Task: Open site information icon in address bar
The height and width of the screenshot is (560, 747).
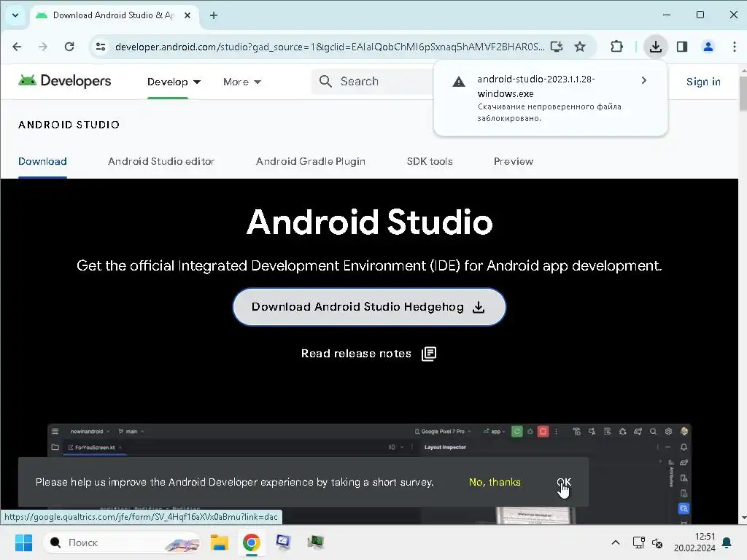Action: (101, 47)
